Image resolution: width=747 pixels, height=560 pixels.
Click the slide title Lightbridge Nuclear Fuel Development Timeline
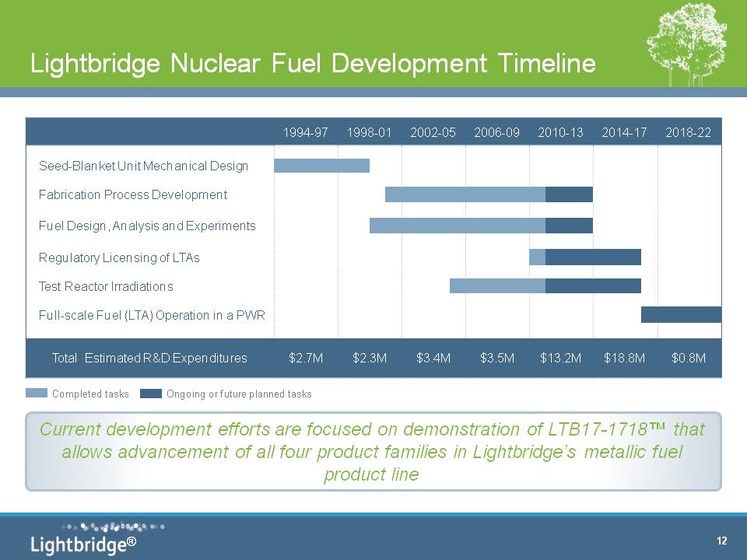click(313, 64)
